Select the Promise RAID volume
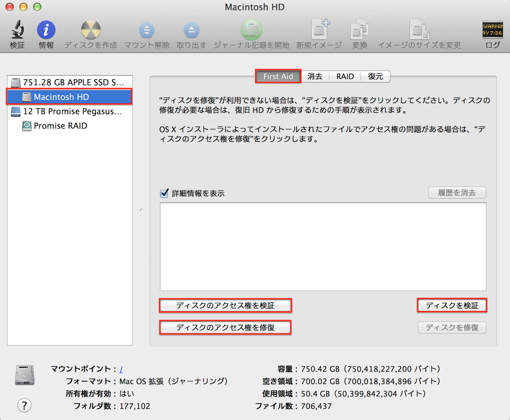 pos(70,126)
